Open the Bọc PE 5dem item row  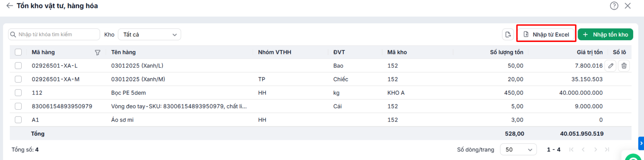pos(320,93)
